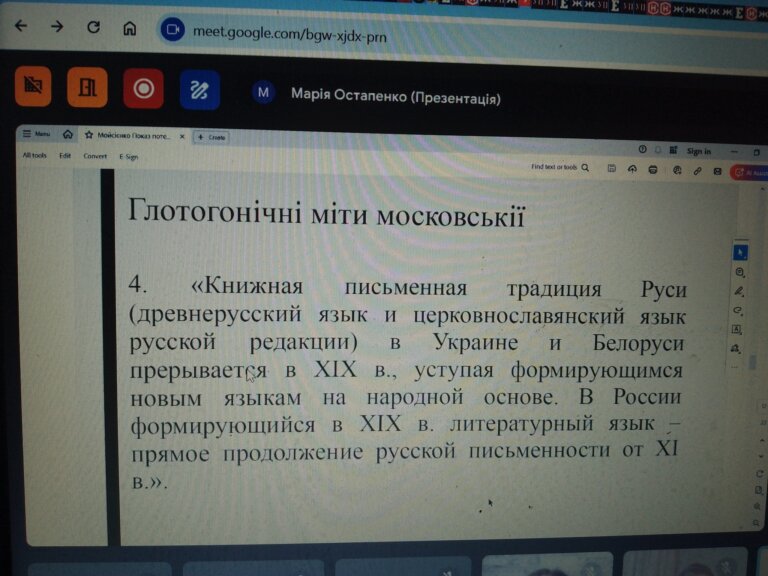Print the PDF document

point(652,169)
